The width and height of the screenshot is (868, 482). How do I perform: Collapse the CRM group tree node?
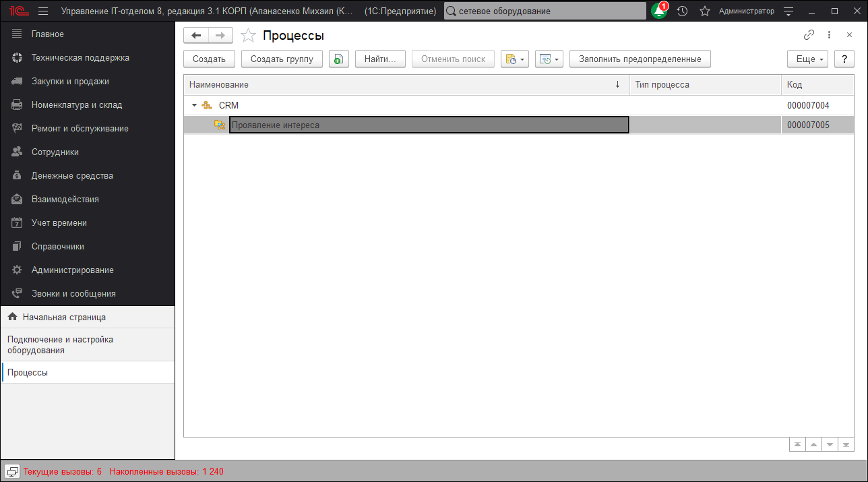[x=194, y=106]
